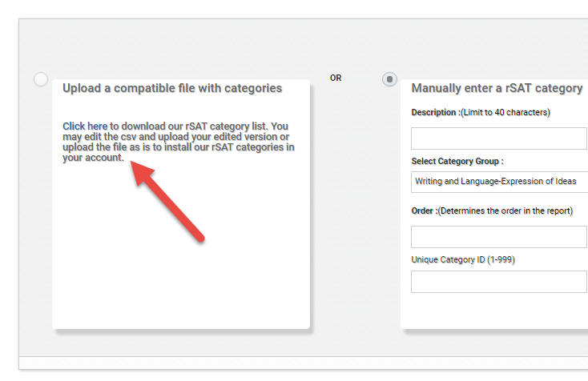
Task: Click the 'Unique Category ID (1-999)' label
Action: click(463, 259)
